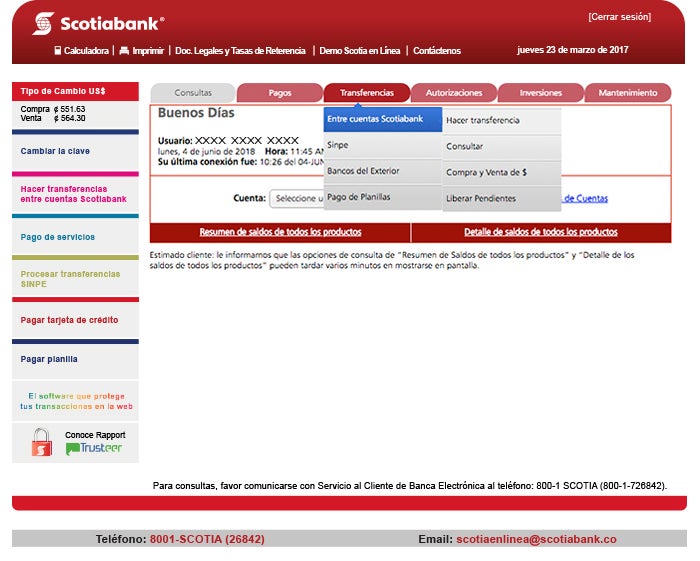Screen dimensions: 700x561
Task: Switch to the Pagos tab
Action: 280,93
